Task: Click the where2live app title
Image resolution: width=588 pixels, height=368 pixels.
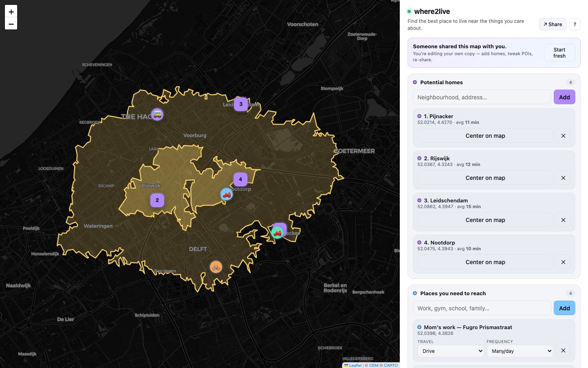Action: (432, 11)
